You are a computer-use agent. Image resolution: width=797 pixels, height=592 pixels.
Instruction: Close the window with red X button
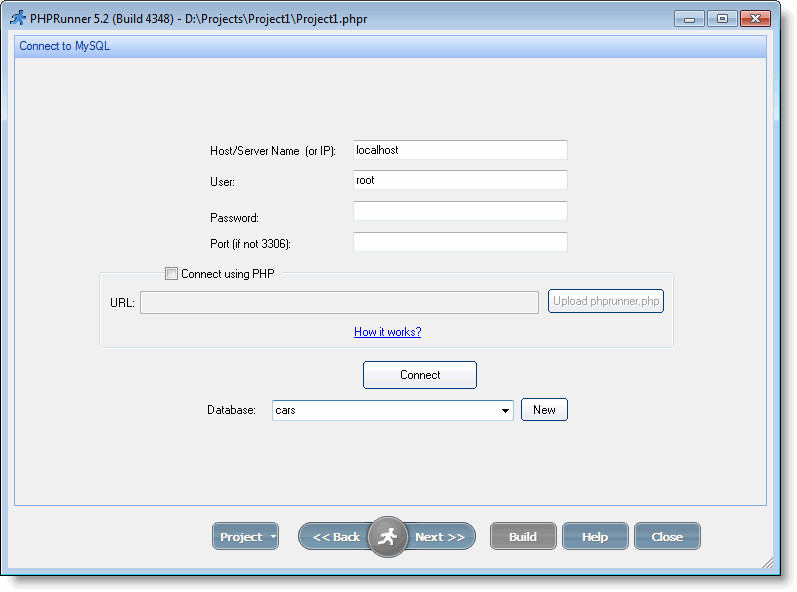755,19
